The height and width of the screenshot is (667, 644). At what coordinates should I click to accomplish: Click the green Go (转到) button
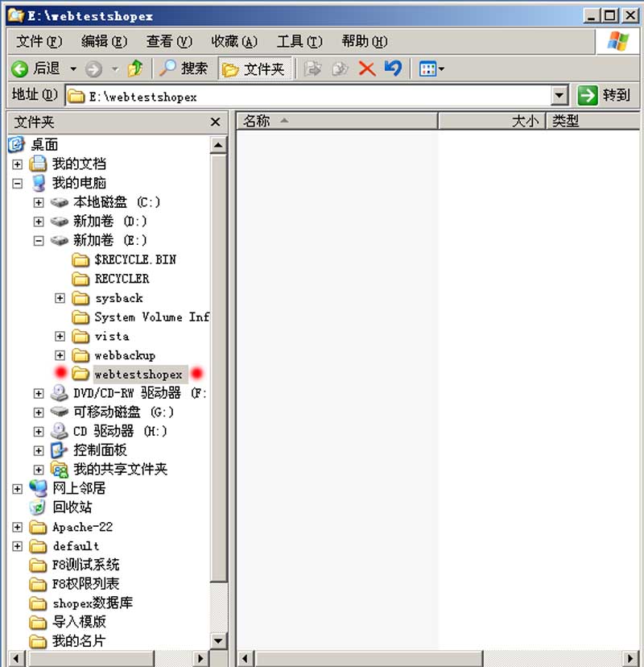pyautogui.click(x=603, y=95)
